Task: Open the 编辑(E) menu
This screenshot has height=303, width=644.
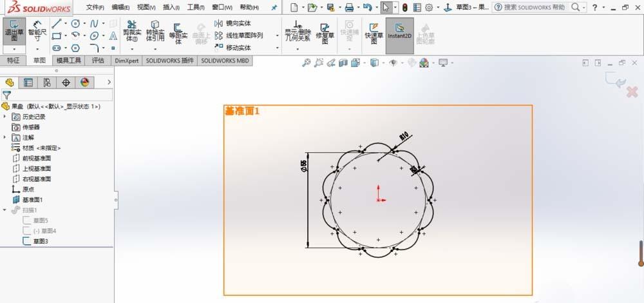Action: coord(120,7)
